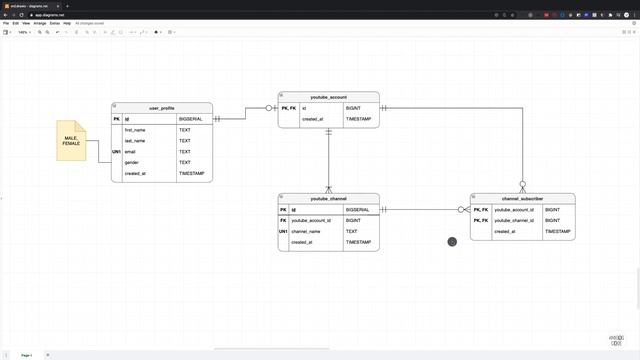
Task: Select created_at row in youtube_account
Action: click(x=329, y=119)
